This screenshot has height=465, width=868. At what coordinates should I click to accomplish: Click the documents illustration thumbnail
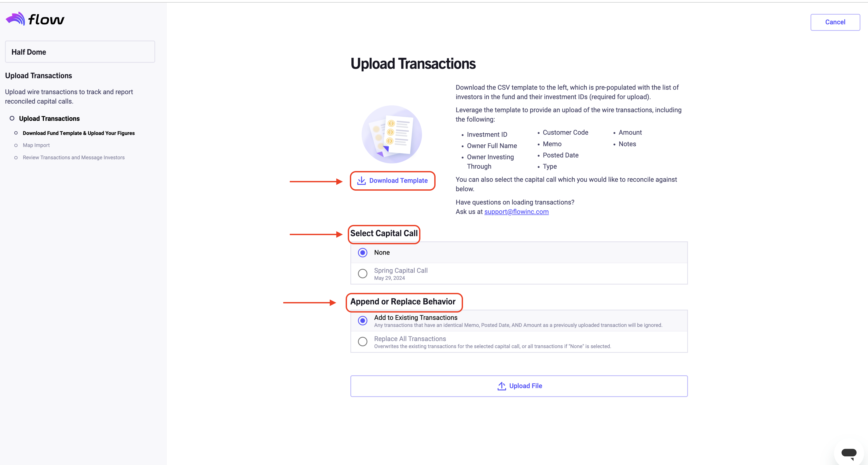[392, 134]
